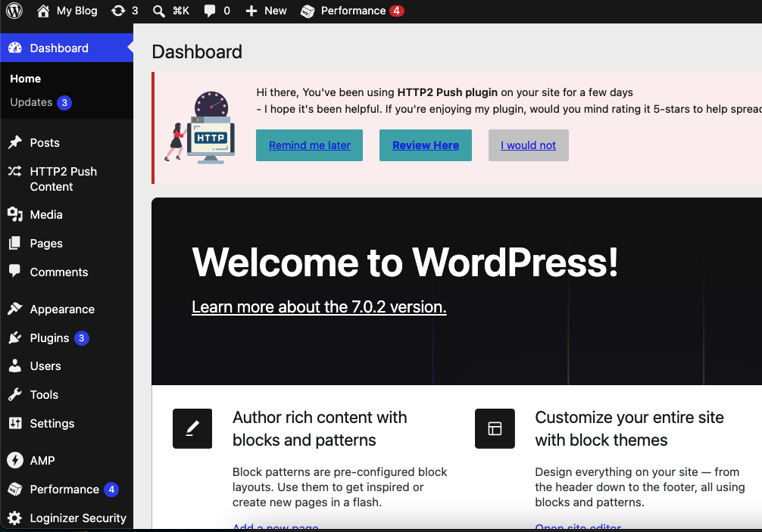Click the comment count 0 in admin bar

(227, 11)
